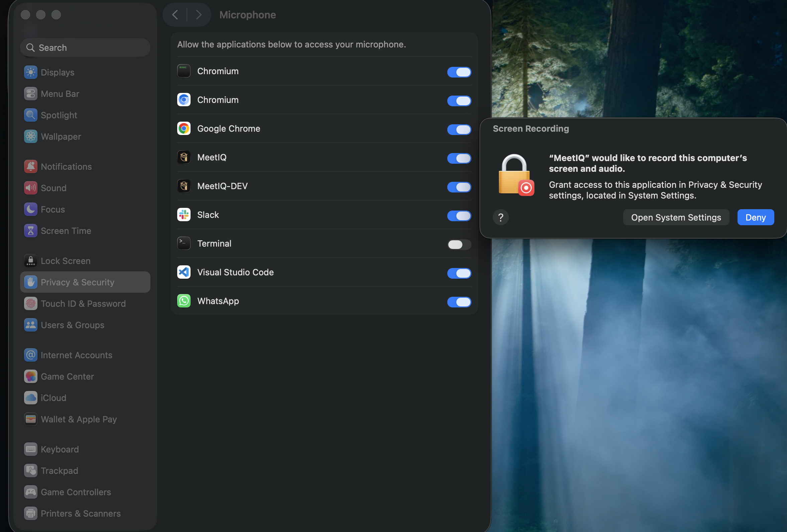
Task: Select Screen Time hourglass icon
Action: pyautogui.click(x=30, y=231)
